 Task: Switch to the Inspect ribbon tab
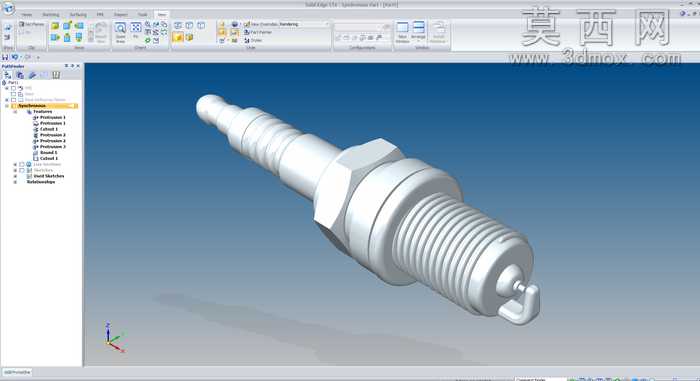click(x=121, y=15)
